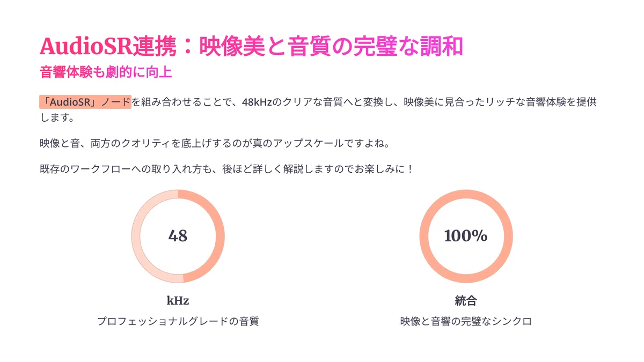Select caption プロフェッショナルグレードの音質
Image resolution: width=644 pixels, height=362 pixels.
178,322
